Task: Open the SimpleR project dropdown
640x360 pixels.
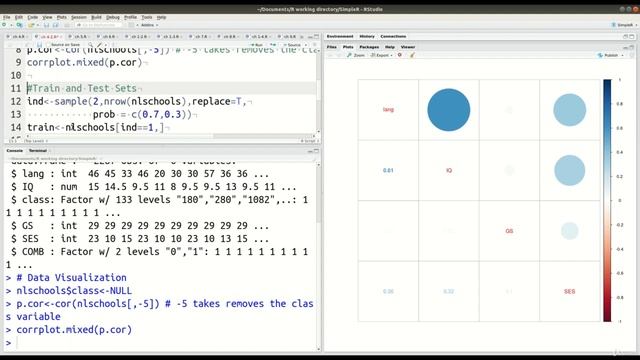Action: [624, 25]
